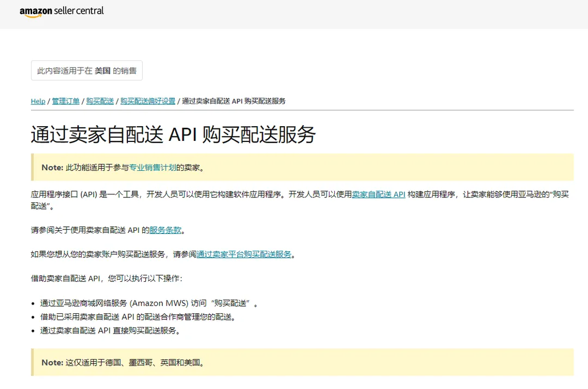This screenshot has width=588, height=389.
Task: Click bullet mentioning Amazon MWS
Action: click(x=149, y=303)
